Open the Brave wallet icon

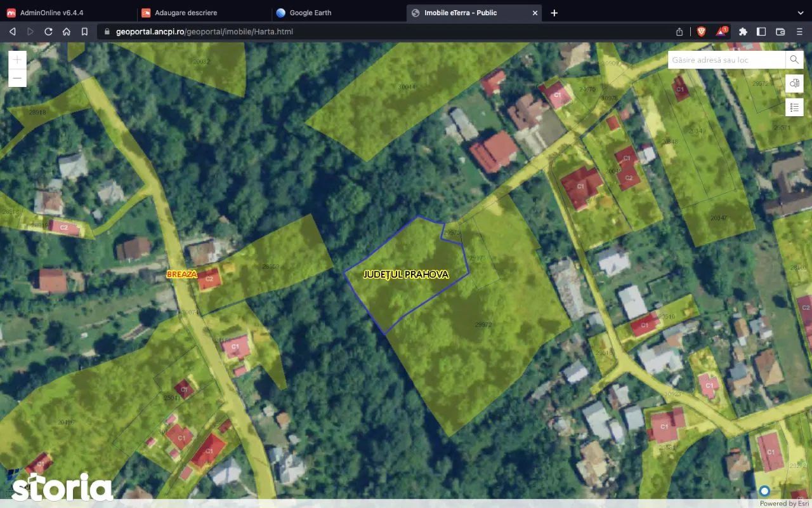(780, 31)
